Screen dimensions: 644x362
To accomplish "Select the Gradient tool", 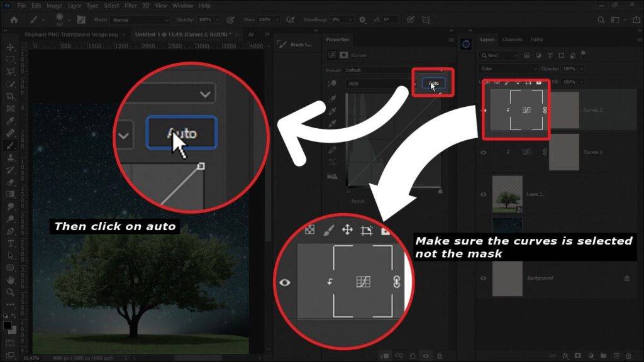I will click(10, 194).
